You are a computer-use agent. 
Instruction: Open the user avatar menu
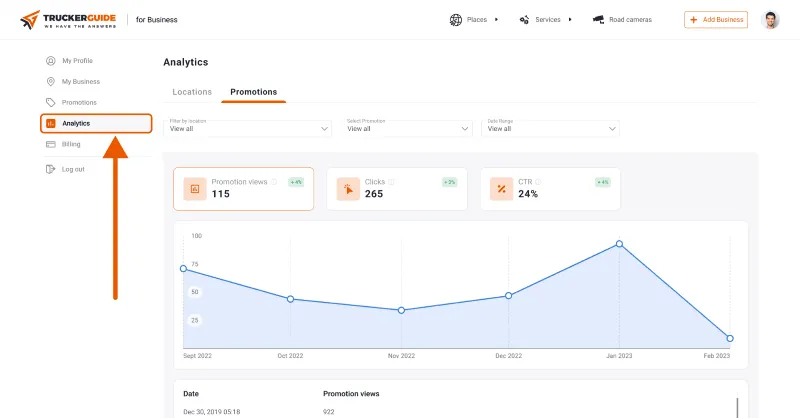[770, 20]
